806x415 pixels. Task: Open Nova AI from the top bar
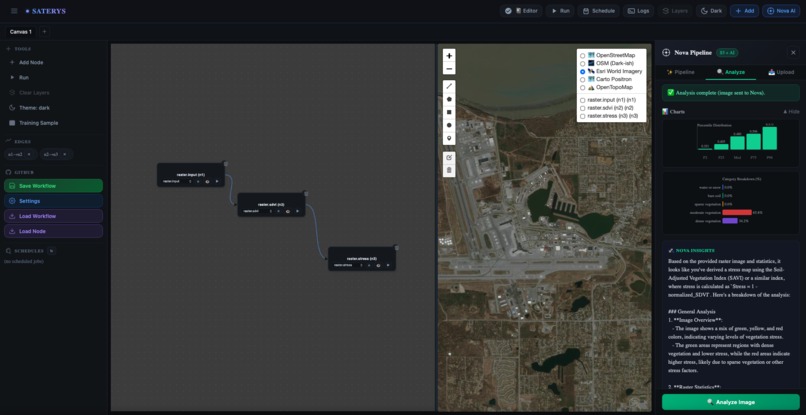pyautogui.click(x=781, y=11)
